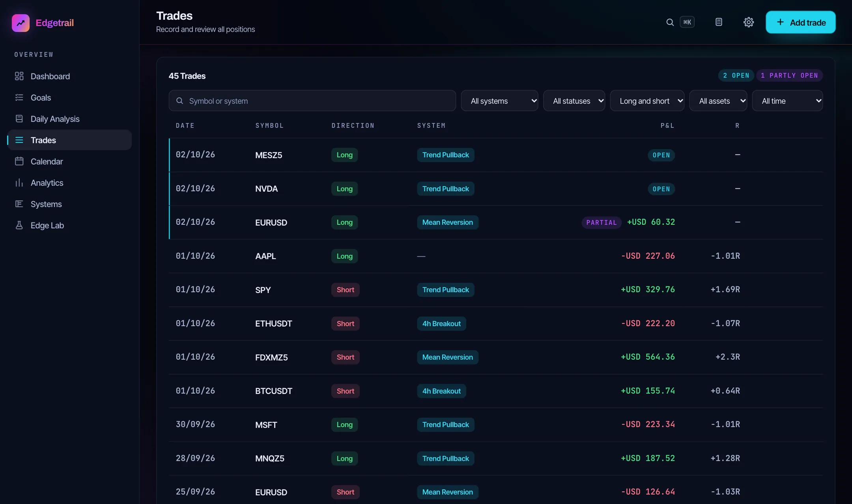This screenshot has height=504, width=852.
Task: Open settings gear icon
Action: point(748,22)
